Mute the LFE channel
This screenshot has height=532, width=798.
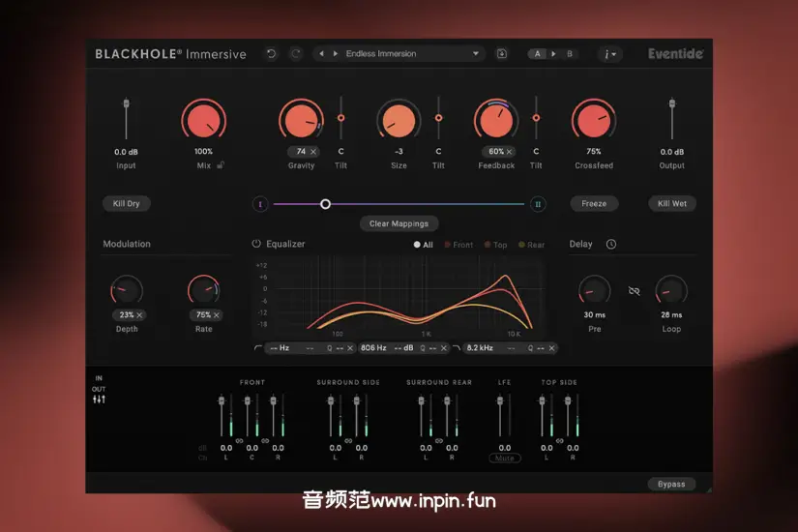[504, 458]
